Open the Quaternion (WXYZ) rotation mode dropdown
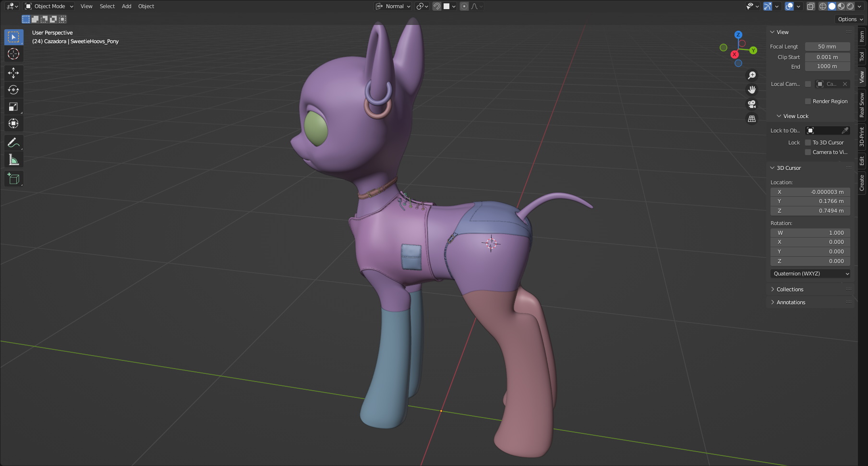Screen dimensions: 868x466 pos(810,274)
